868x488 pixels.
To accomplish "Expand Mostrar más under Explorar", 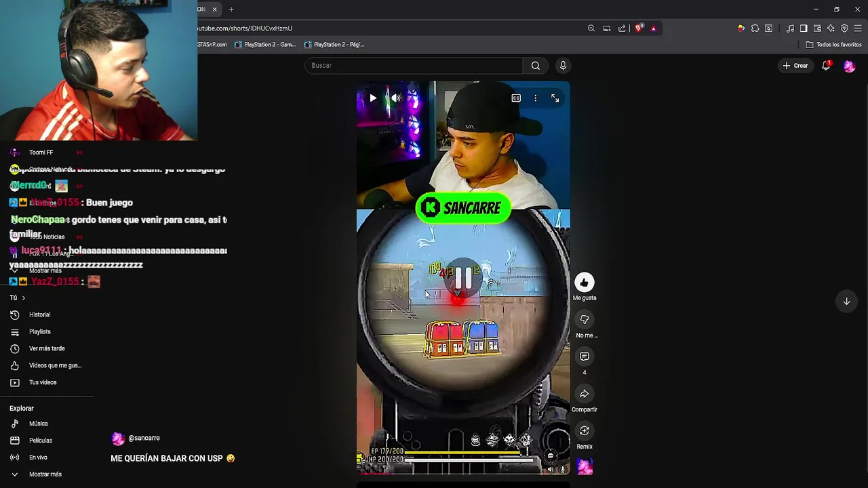I will point(45,474).
